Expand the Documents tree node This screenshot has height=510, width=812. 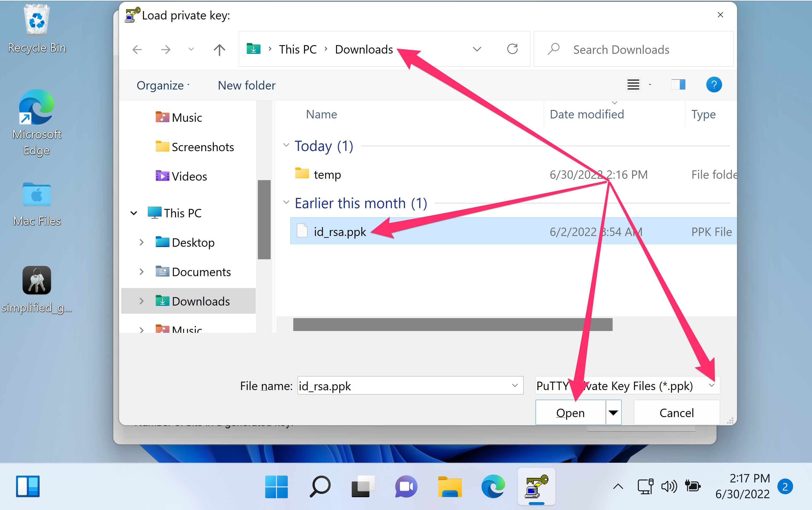(142, 272)
